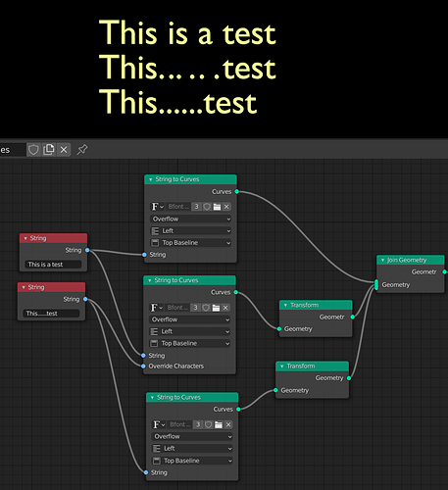Duplicate node tree with copy icon
Screen dimensions: 448x490
point(49,150)
